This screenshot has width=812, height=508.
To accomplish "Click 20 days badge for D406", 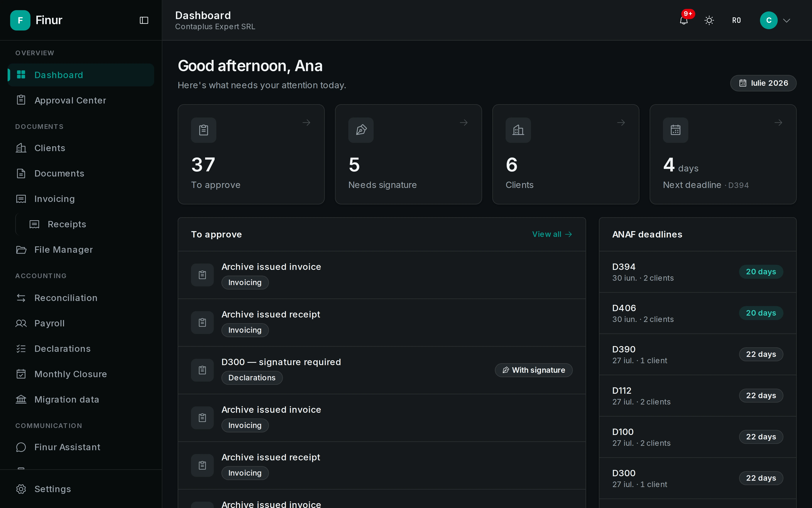I will pyautogui.click(x=761, y=313).
